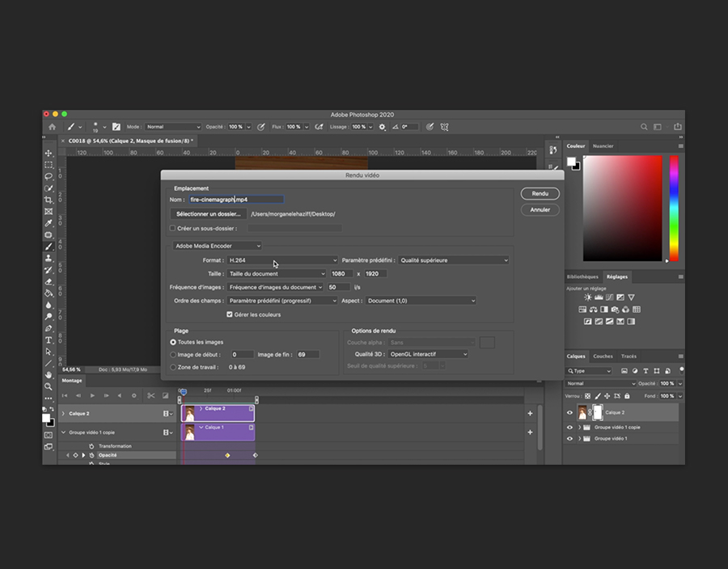Open the 'Taille du document' dropdown

pyautogui.click(x=277, y=274)
